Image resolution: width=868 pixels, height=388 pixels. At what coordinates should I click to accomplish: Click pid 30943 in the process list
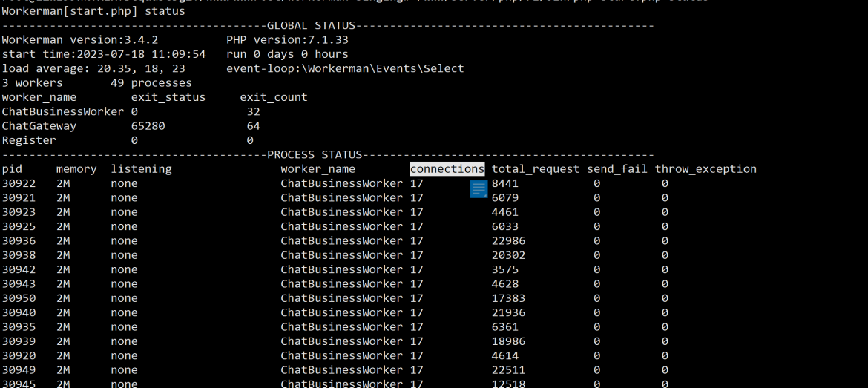click(x=19, y=284)
